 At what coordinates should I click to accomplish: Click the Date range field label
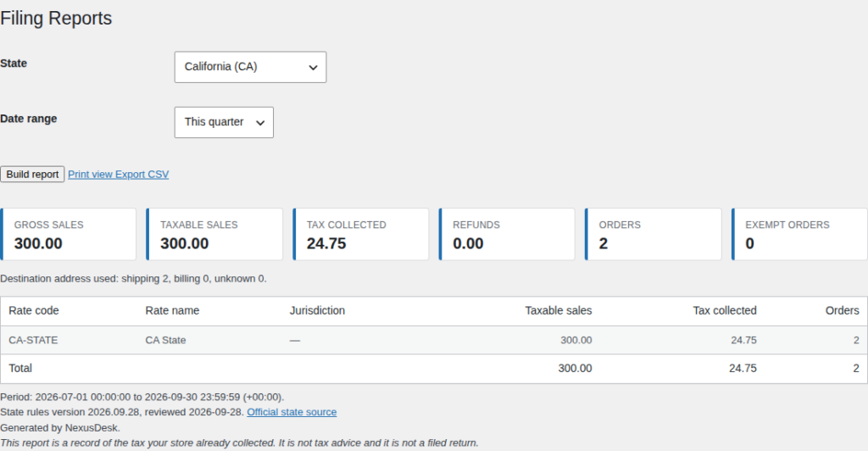(x=29, y=119)
